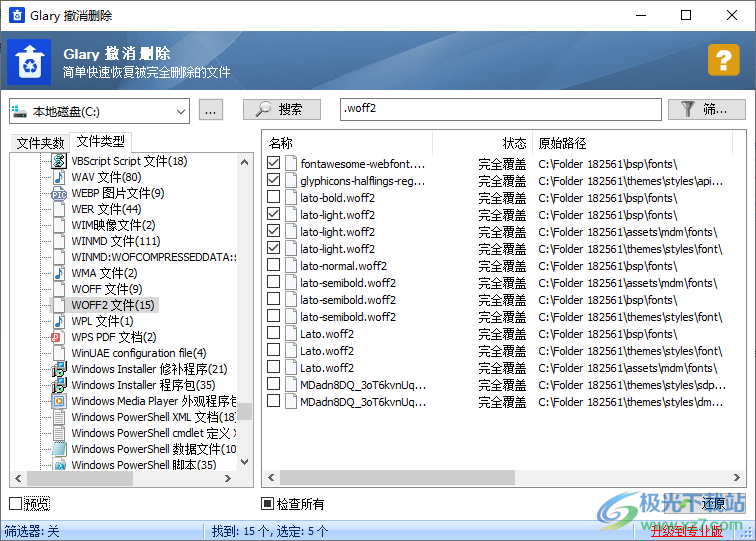This screenshot has width=756, height=541.
Task: Click the red WPS PDF icon
Action: pyautogui.click(x=56, y=337)
